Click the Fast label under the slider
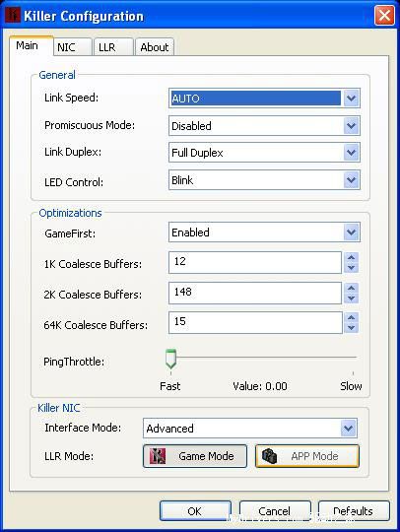Viewport: 400px width, 532px height. point(170,386)
